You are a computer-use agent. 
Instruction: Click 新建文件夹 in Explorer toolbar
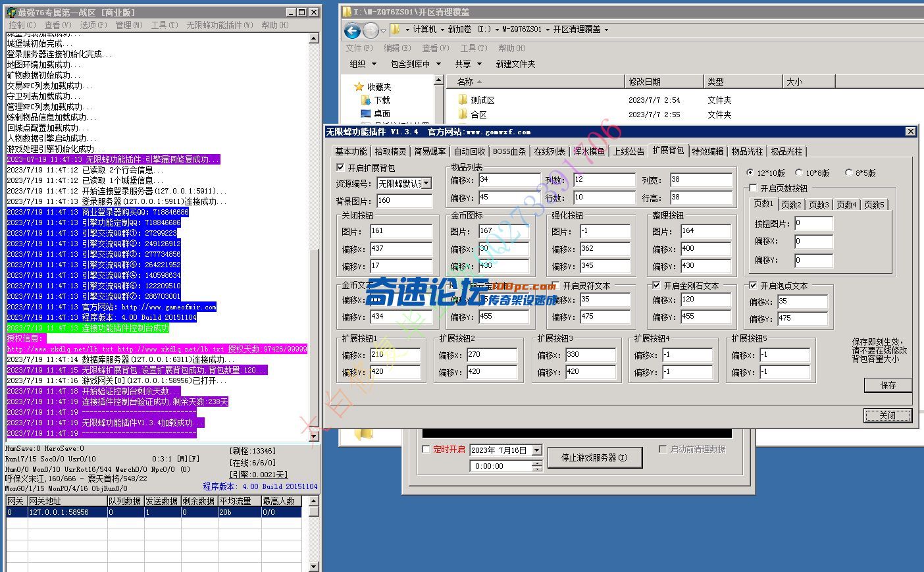coord(515,64)
